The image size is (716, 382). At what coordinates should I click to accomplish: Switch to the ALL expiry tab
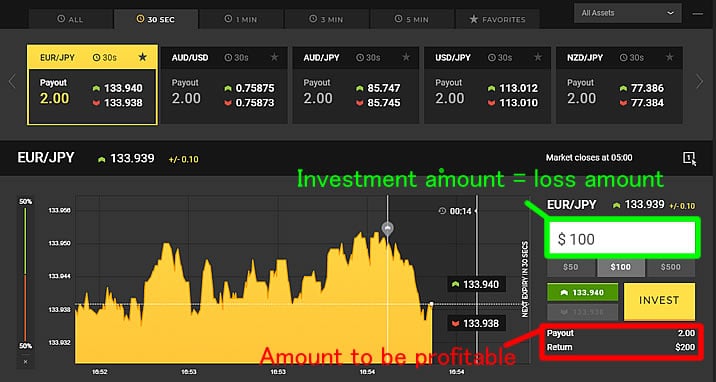[x=70, y=19]
